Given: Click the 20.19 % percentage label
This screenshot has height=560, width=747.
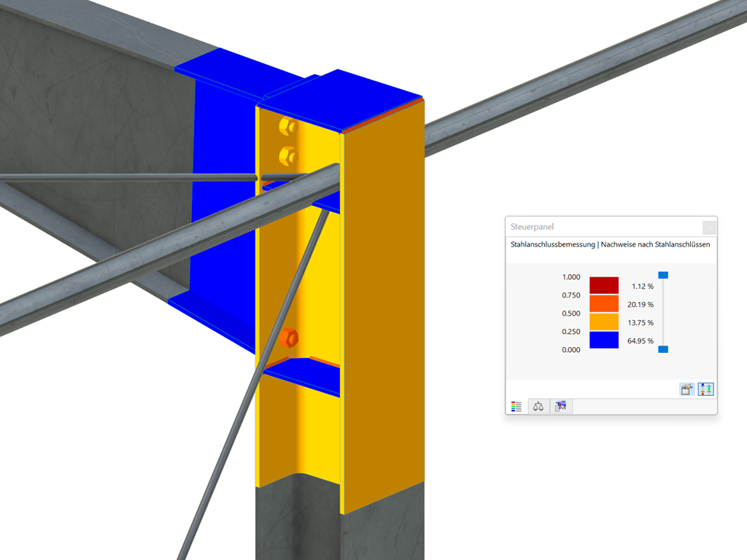Looking at the screenshot, I should (640, 304).
